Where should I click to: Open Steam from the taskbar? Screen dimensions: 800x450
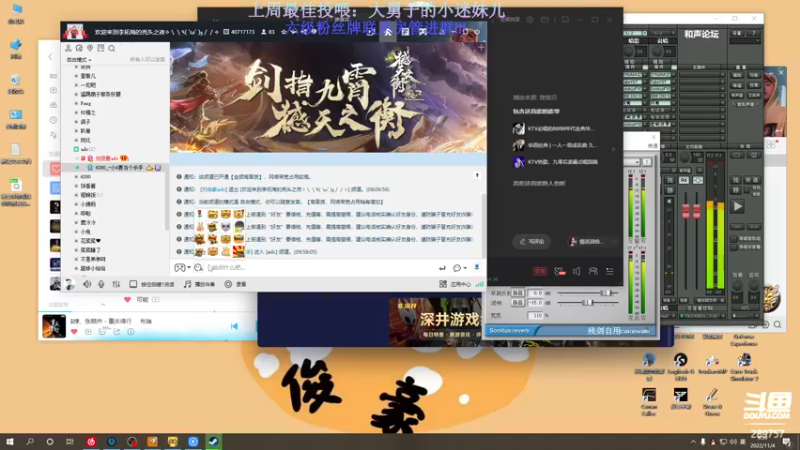click(213, 441)
